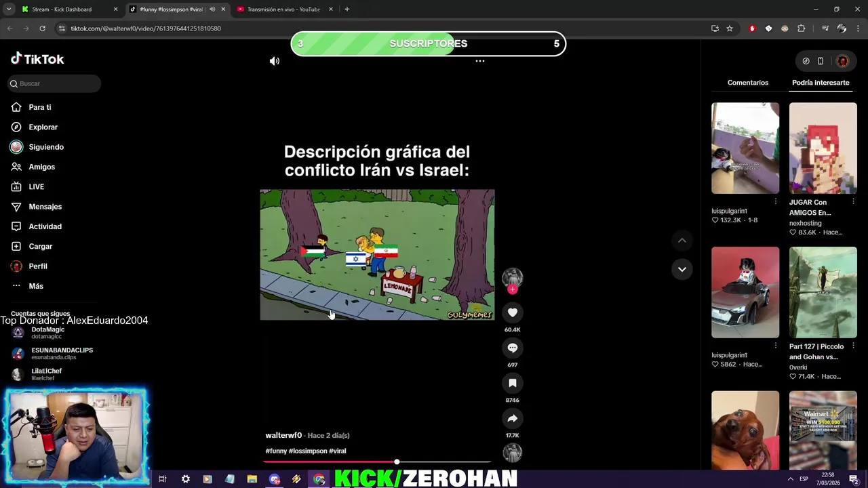
Task: Mute the TikTok tab via speaker icon
Action: point(212,9)
